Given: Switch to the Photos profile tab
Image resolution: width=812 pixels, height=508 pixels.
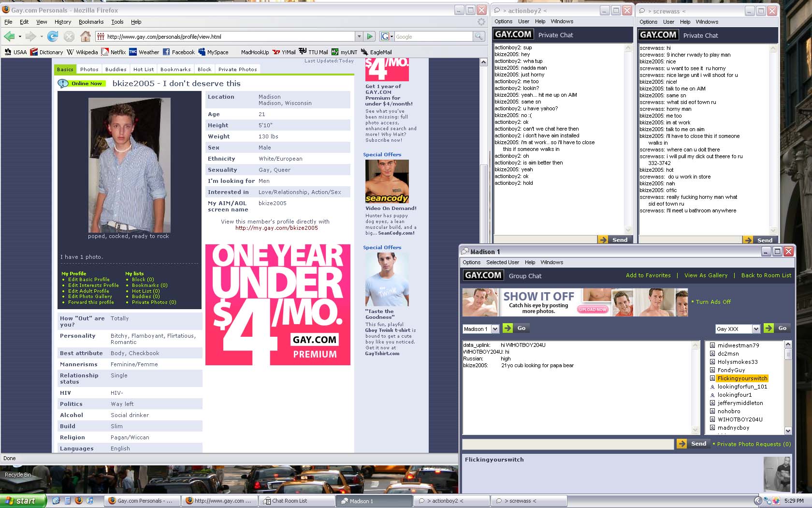Looking at the screenshot, I should coord(89,69).
